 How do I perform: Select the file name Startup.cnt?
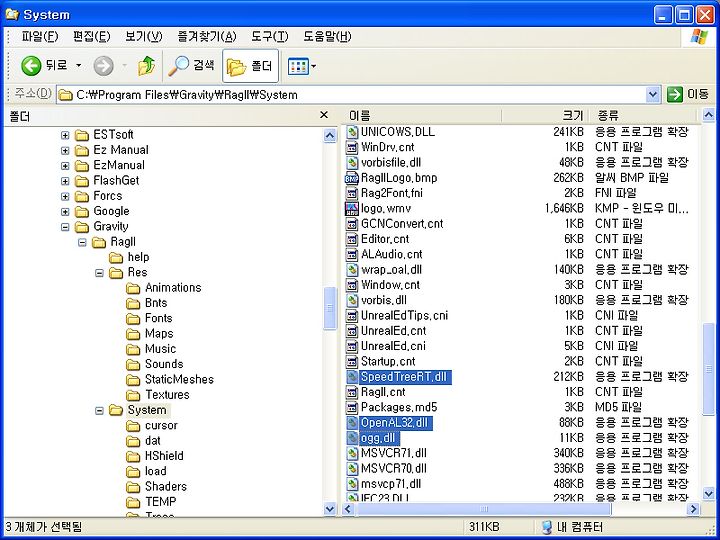click(x=388, y=362)
